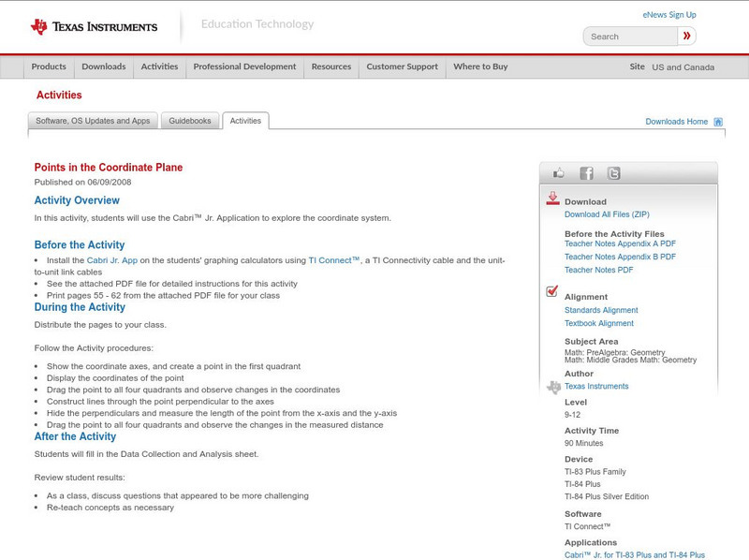Click the red Activities page heading

coord(59,96)
